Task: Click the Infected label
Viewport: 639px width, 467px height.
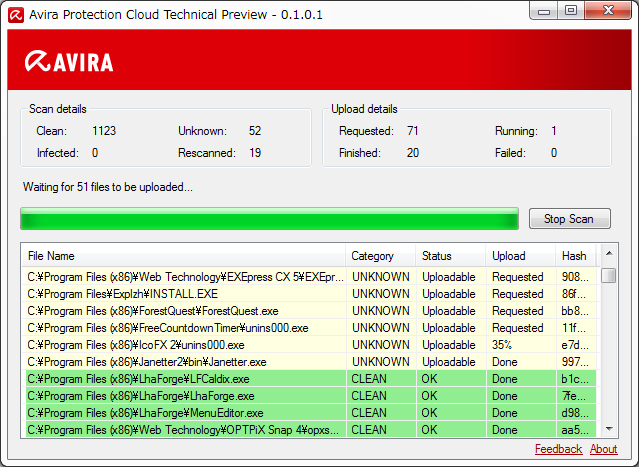Action: tap(57, 153)
